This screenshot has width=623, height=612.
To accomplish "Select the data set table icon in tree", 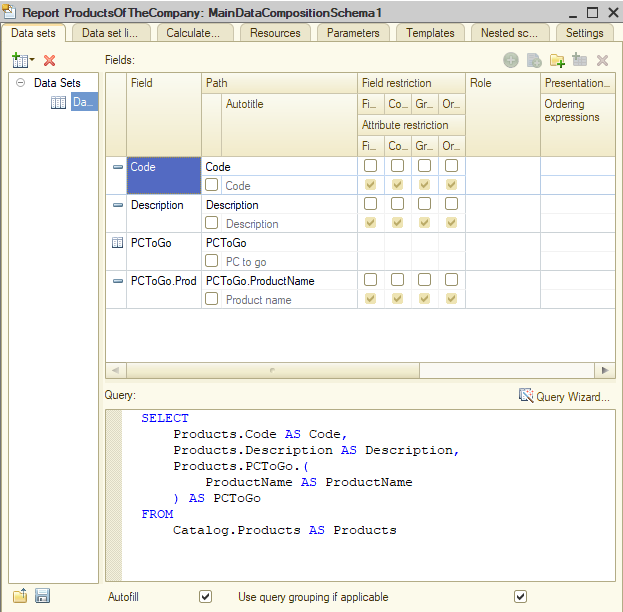I will (59, 102).
